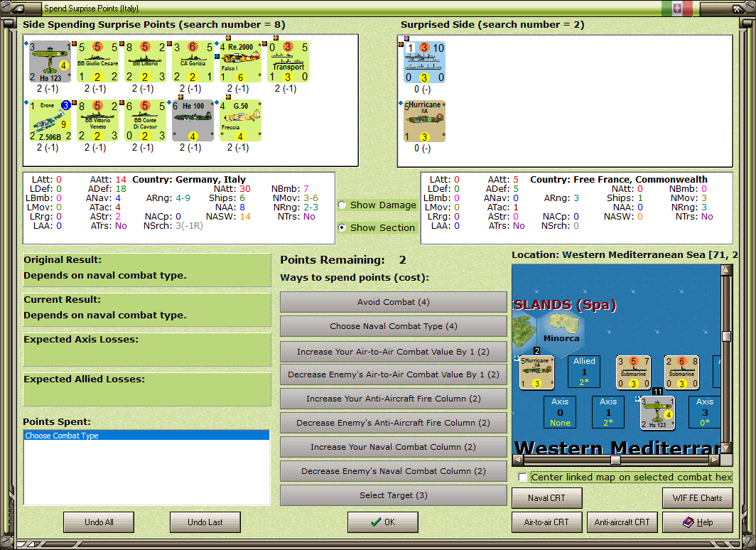
Task: Open WIF FE Charts
Action: [698, 498]
